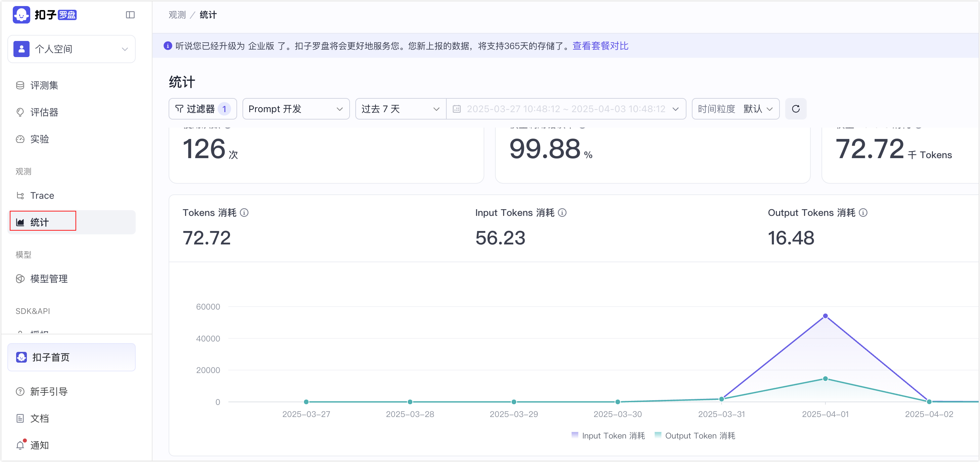Open 评估器 in the sidebar
This screenshot has width=980, height=462.
coord(72,112)
